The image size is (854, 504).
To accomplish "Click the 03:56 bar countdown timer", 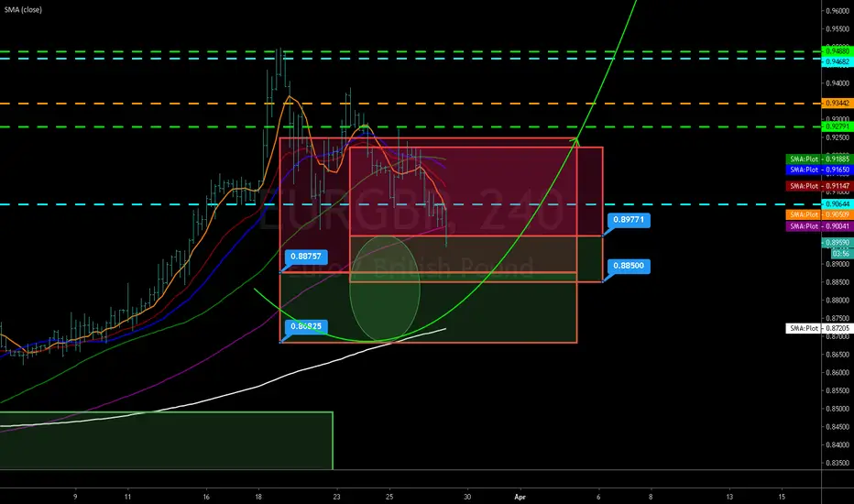I will coord(841,253).
